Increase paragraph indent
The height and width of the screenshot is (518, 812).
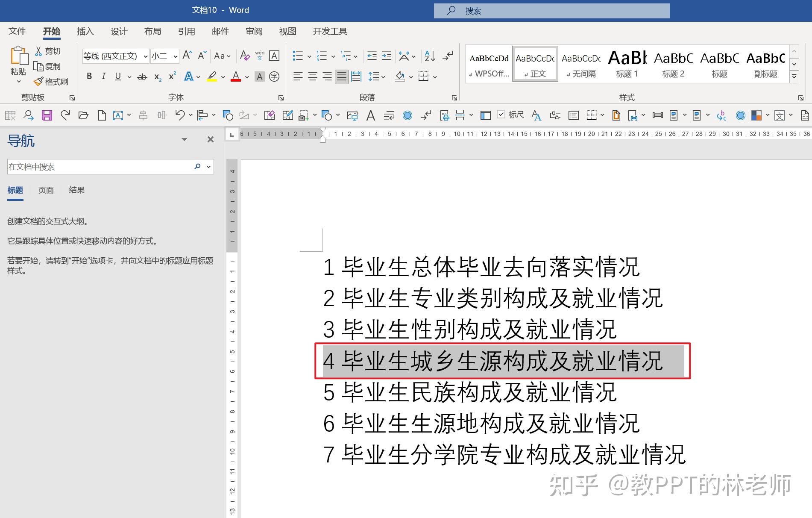coord(387,56)
